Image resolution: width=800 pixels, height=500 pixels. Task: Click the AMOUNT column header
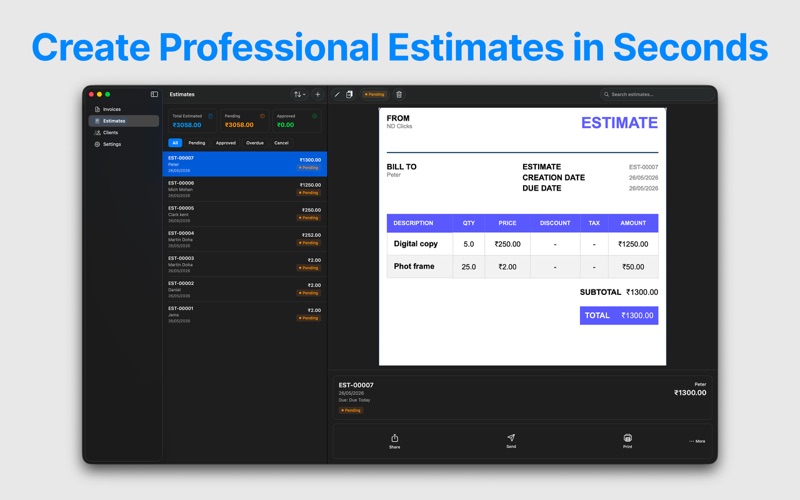pyautogui.click(x=633, y=223)
